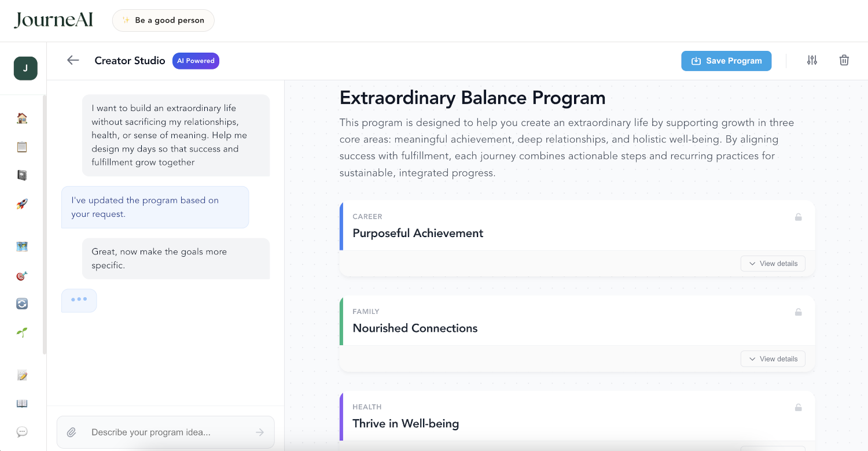This screenshot has height=451, width=868.
Task: Select the rocket icon in the sidebar
Action: pyautogui.click(x=21, y=204)
